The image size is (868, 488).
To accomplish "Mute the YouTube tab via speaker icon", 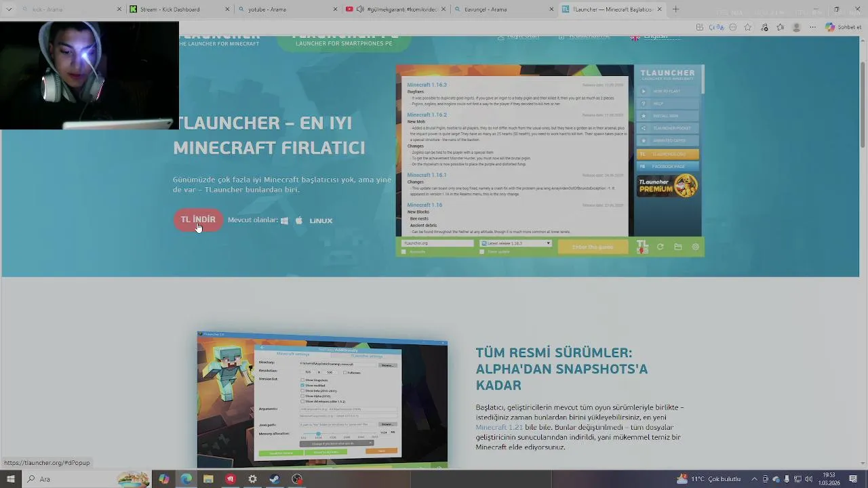I will pyautogui.click(x=360, y=9).
